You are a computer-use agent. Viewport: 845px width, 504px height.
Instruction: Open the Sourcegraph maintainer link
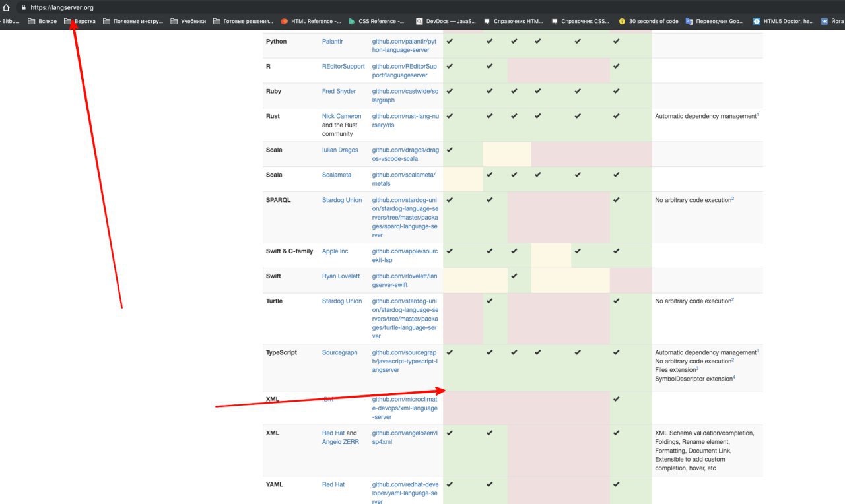340,353
